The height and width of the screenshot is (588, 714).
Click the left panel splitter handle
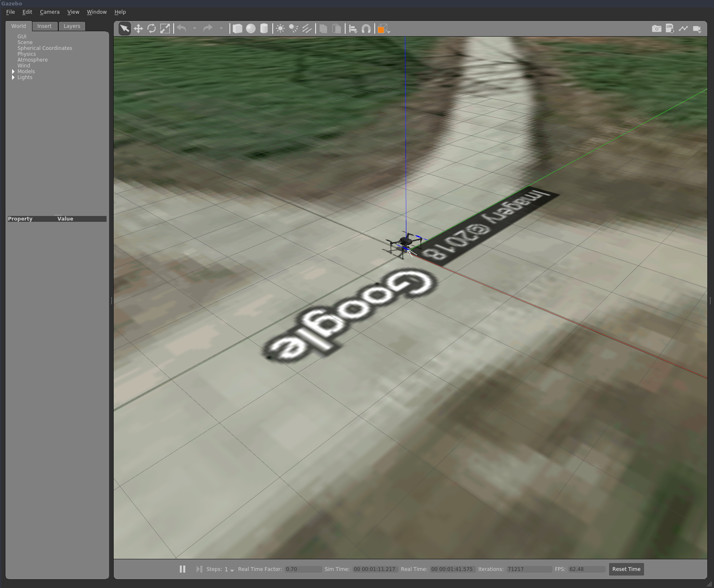tap(112, 300)
